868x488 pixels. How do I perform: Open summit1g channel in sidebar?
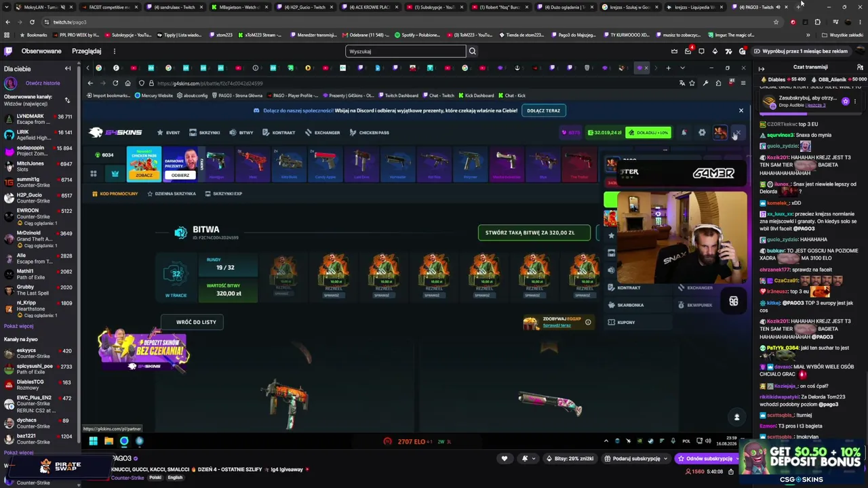[39, 182]
